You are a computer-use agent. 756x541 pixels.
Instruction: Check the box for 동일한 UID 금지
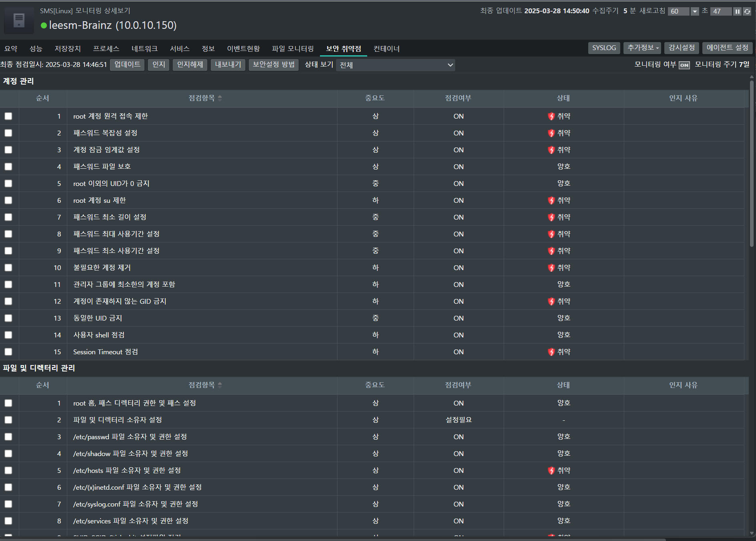point(8,318)
